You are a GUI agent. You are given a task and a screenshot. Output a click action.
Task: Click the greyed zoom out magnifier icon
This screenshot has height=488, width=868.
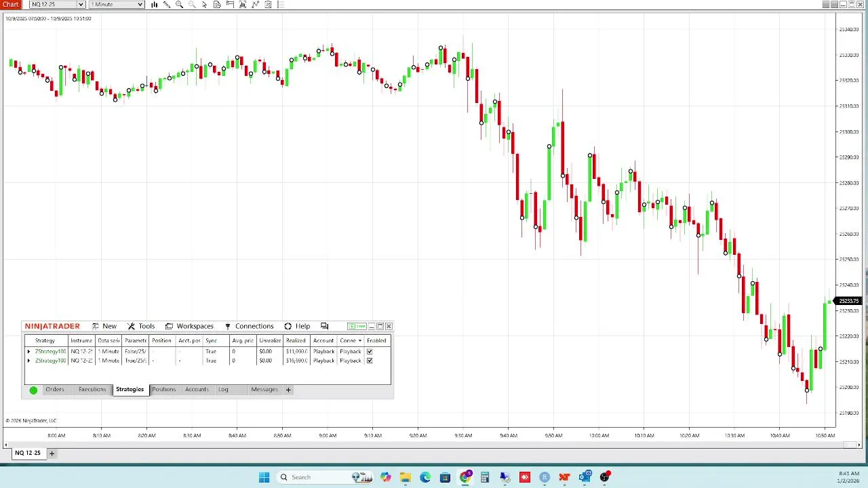[192, 5]
